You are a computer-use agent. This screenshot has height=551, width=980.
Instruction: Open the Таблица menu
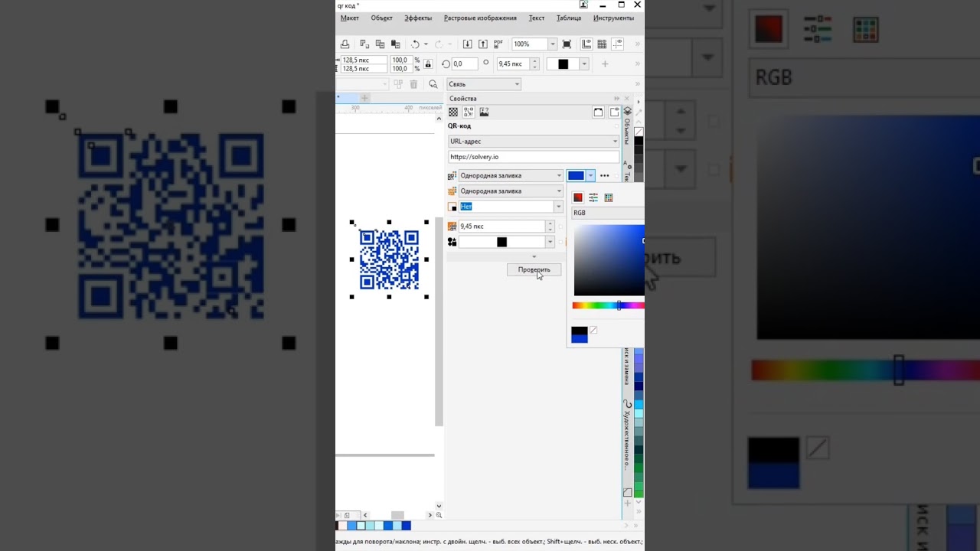[x=569, y=18]
